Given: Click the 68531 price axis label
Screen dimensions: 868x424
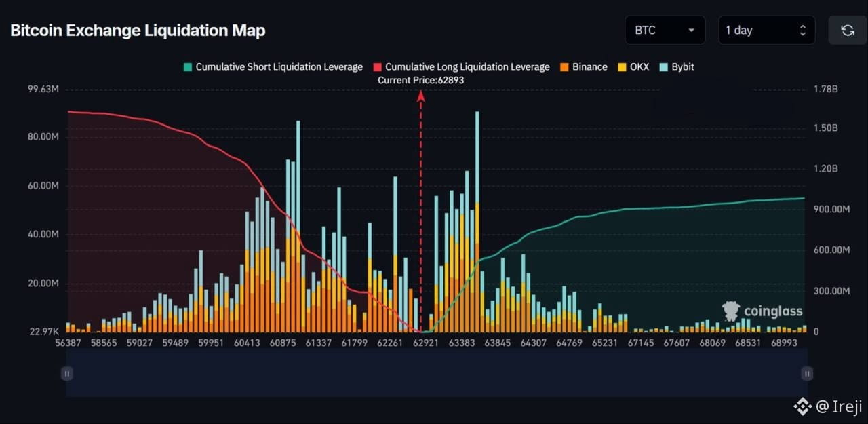Looking at the screenshot, I should (749, 343).
